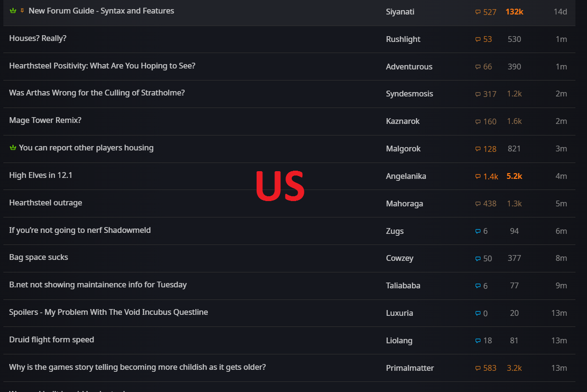Open 'If you're not going to nerf Shadowmeld' thread
Viewport: 587px width, 392px height.
[80, 230]
